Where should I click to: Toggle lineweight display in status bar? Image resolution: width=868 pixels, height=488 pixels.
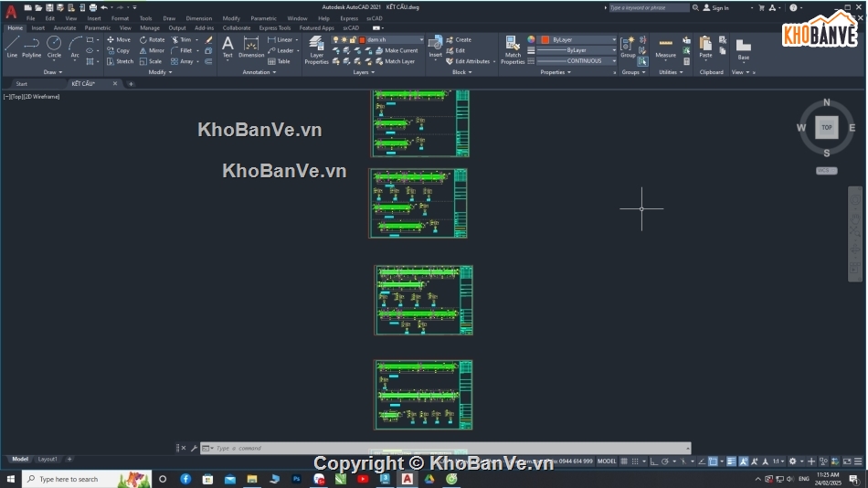coord(731,461)
